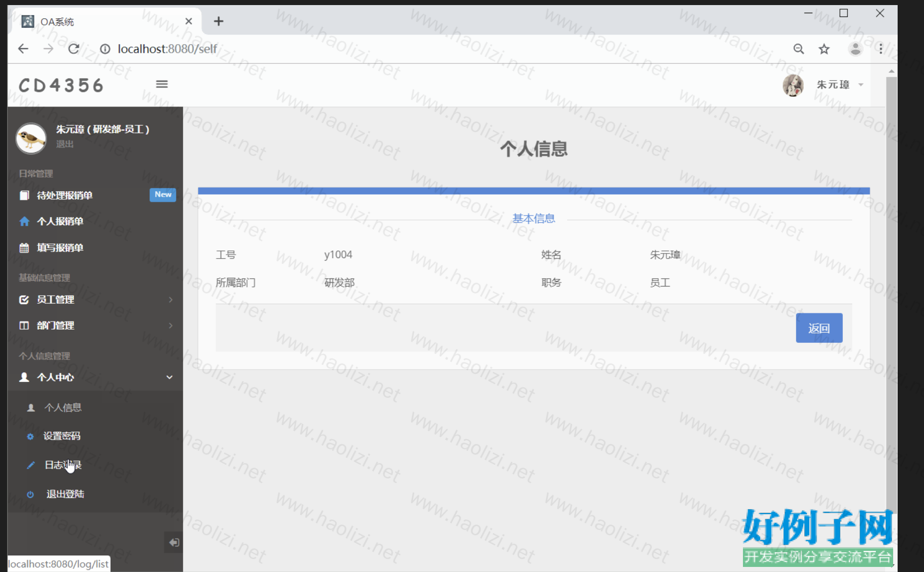924x572 pixels.
Task: Open a new browser tab
Action: [219, 21]
